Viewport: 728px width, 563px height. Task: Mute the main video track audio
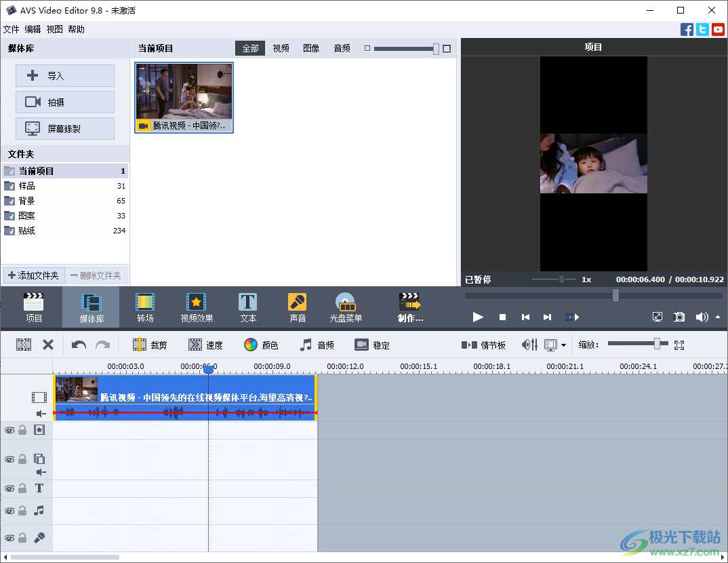41,413
